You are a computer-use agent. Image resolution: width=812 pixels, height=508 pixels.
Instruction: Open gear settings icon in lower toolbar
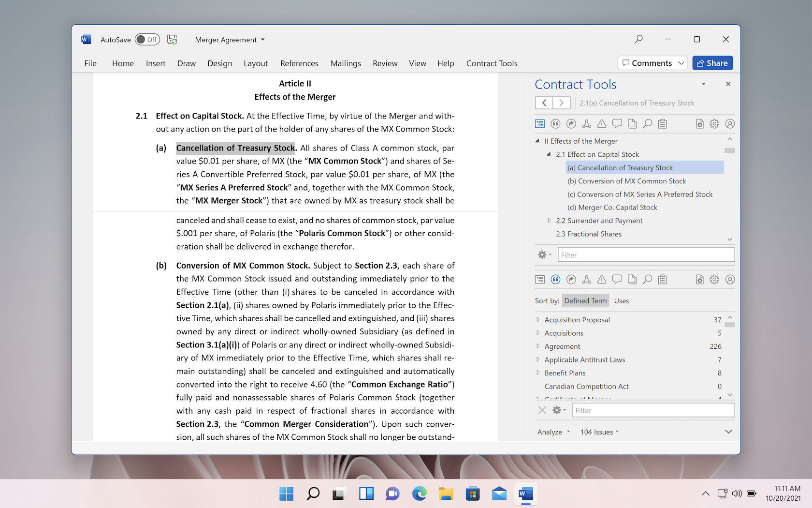(x=714, y=279)
